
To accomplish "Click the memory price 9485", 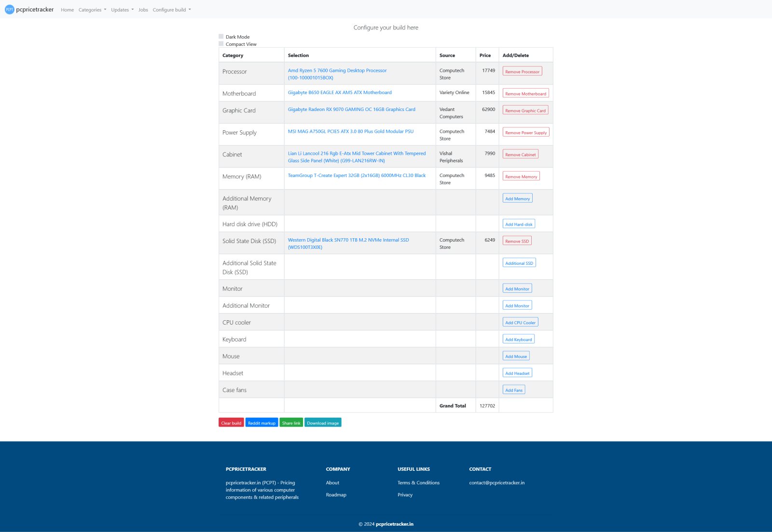I will (490, 176).
